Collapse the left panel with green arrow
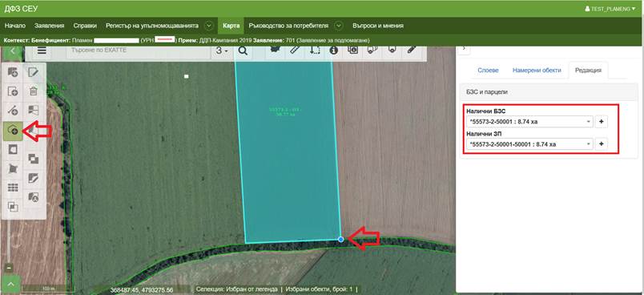This screenshot has height=295, width=644. coord(12,51)
